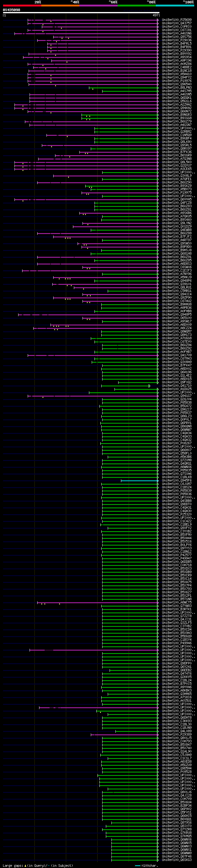Open hit UniRef100_P25699
This screenshot has width=197, height=868.
(x=176, y=20)
